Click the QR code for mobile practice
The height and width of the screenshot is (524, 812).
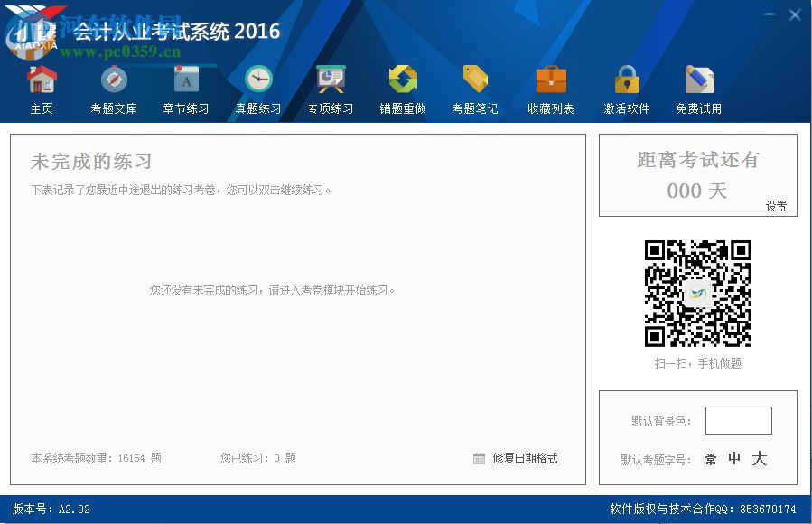tap(697, 293)
